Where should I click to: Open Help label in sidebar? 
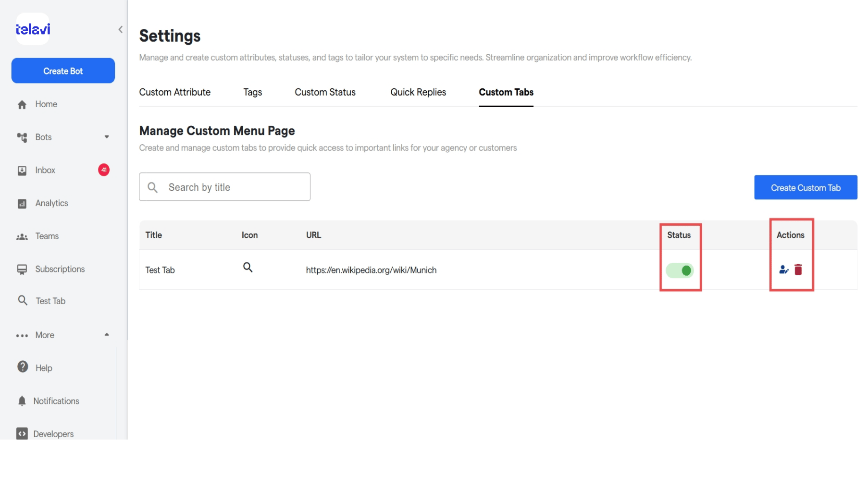click(x=44, y=368)
